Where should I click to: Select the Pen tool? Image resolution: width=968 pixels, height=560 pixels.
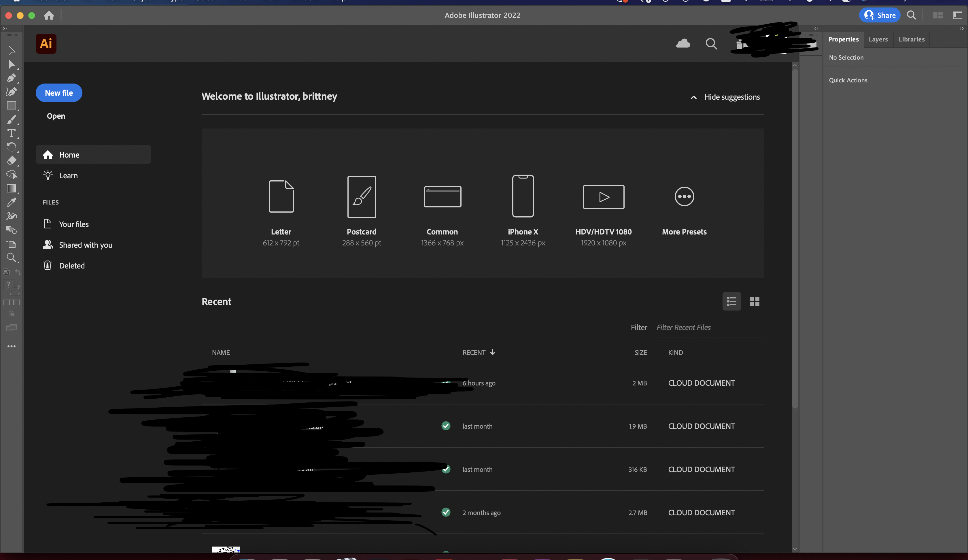12,78
